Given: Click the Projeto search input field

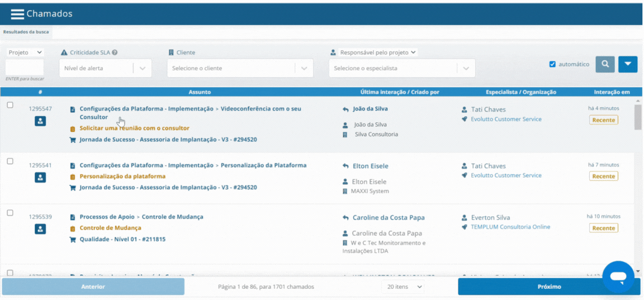Looking at the screenshot, I should pos(25,68).
